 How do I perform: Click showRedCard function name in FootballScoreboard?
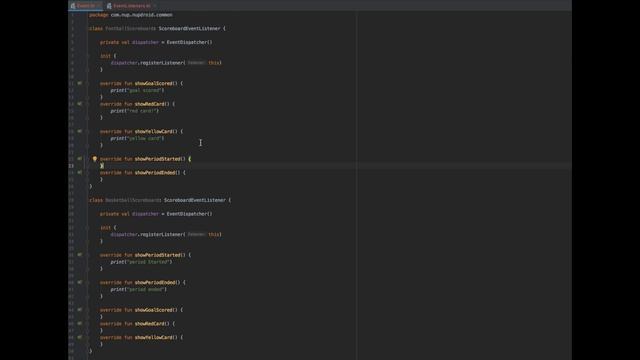149,104
